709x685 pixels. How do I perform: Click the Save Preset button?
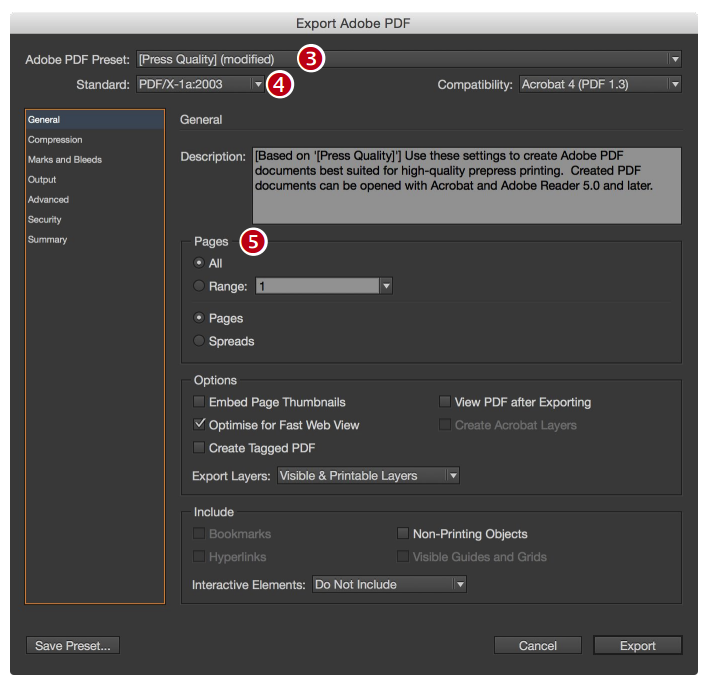[x=73, y=645]
